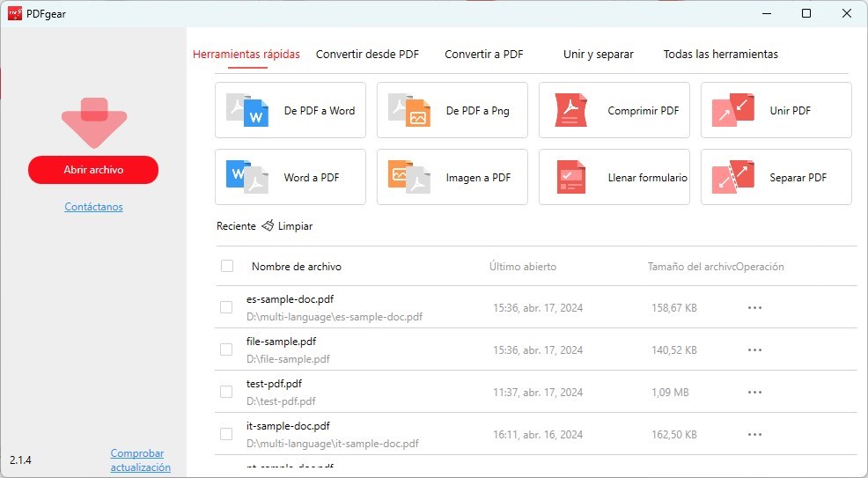868x478 pixels.
Task: Launch Imagen a PDF converter
Action: (452, 177)
